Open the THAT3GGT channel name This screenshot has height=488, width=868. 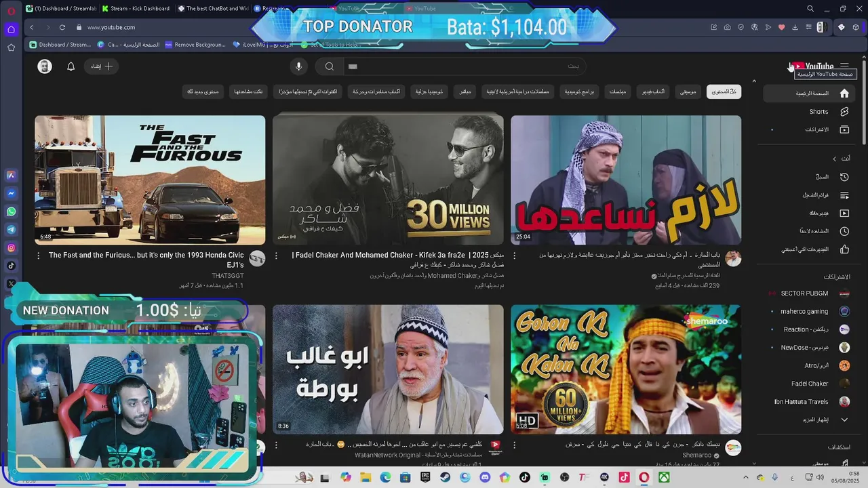click(228, 276)
